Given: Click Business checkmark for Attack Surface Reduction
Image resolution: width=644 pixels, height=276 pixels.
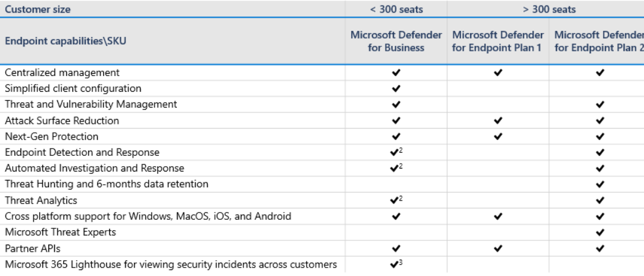Looking at the screenshot, I should (396, 121).
